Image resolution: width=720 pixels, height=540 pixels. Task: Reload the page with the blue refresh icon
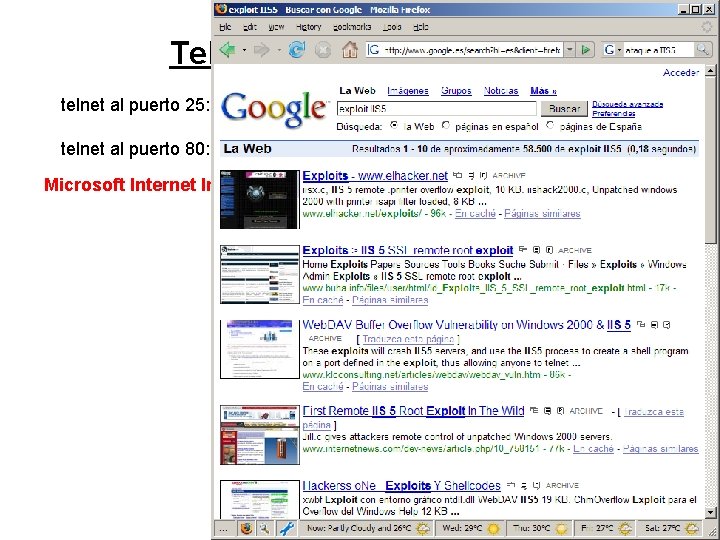(x=296, y=49)
